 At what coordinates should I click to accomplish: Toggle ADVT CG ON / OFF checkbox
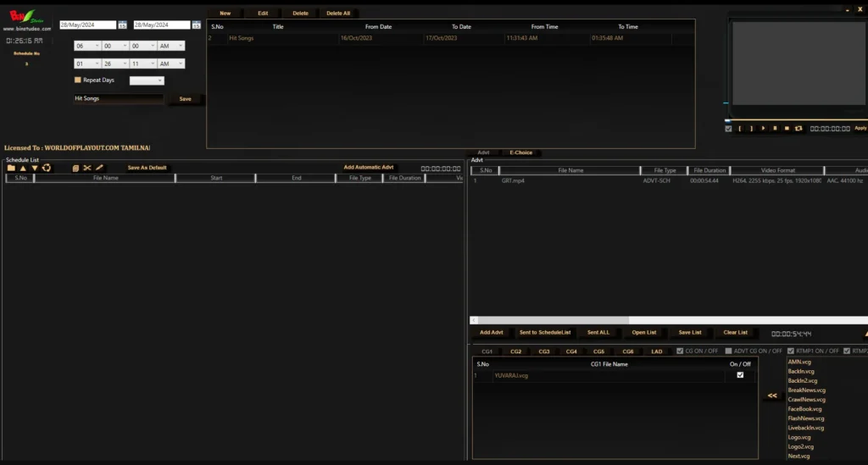(x=728, y=352)
